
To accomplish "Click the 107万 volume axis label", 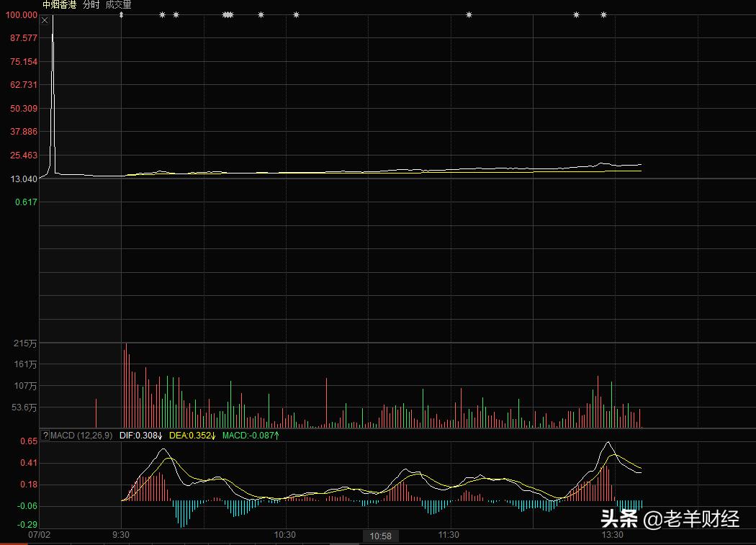I will [x=25, y=386].
